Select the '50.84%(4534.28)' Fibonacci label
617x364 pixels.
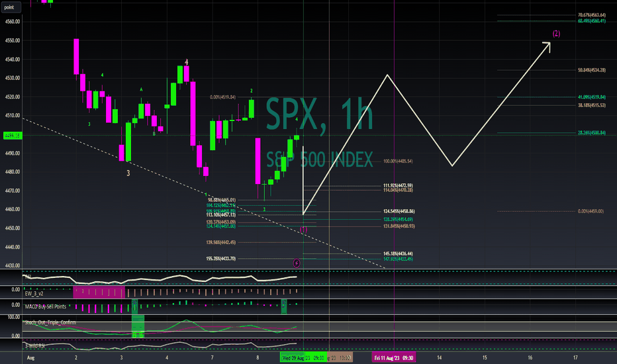click(591, 70)
